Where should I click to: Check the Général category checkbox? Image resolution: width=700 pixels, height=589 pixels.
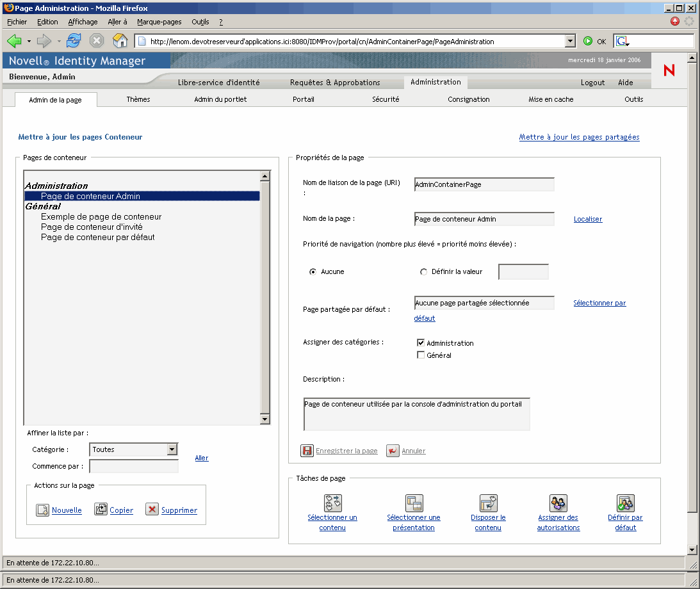coord(421,355)
